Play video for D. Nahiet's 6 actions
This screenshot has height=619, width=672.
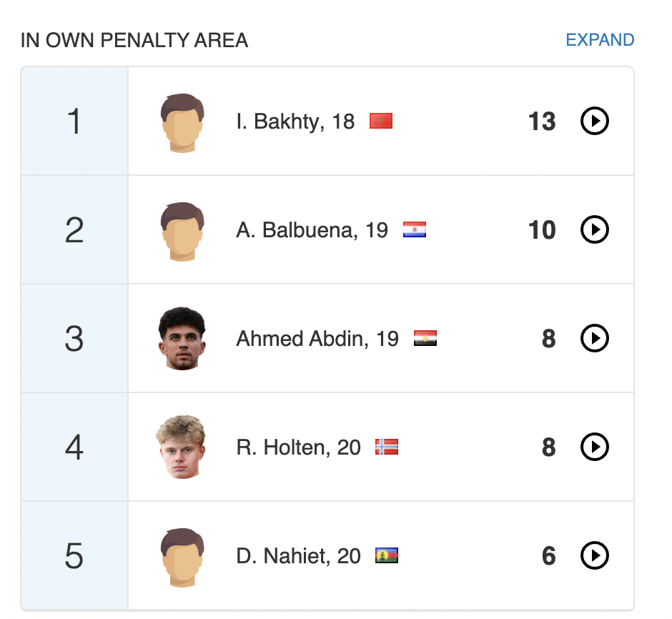coord(594,556)
